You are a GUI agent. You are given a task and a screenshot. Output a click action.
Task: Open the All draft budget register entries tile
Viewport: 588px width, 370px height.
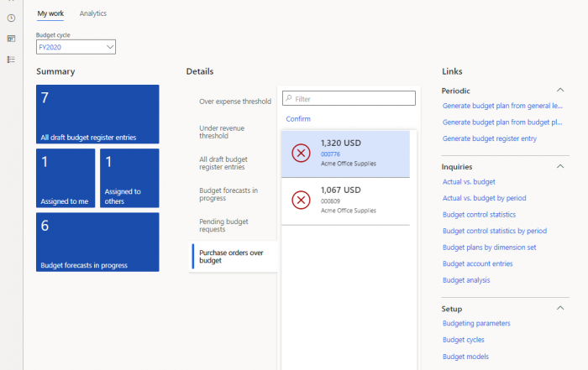pos(97,114)
